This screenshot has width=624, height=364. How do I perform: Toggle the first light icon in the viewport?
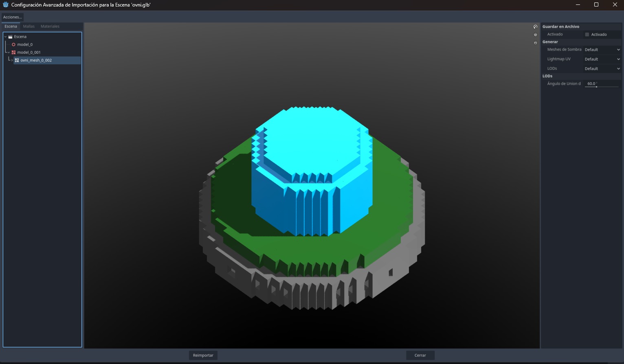(535, 35)
